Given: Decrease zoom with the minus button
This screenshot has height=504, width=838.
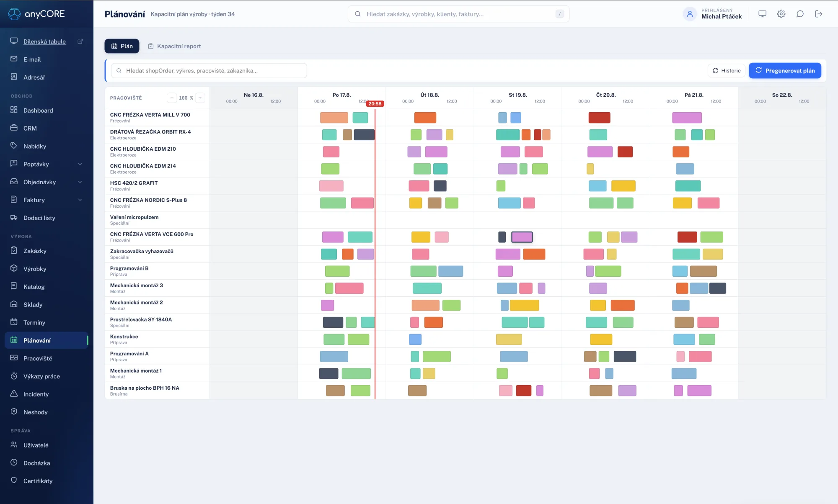Looking at the screenshot, I should pyautogui.click(x=172, y=98).
